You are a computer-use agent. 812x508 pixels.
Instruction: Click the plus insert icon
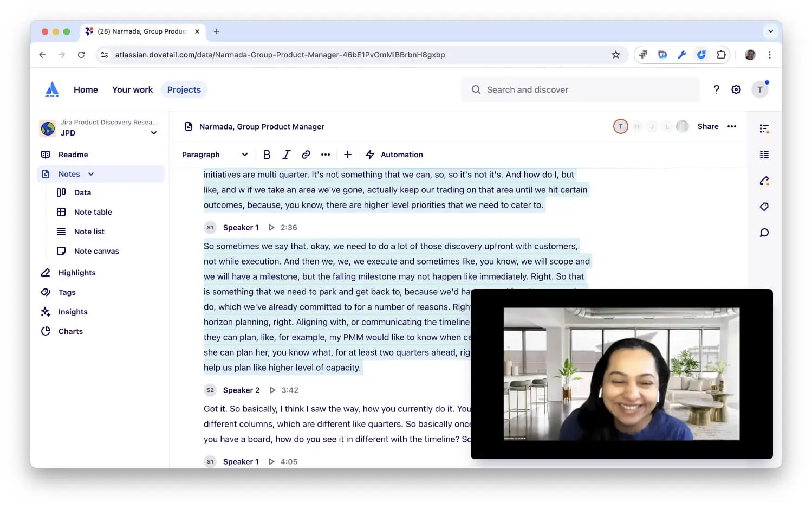click(347, 155)
